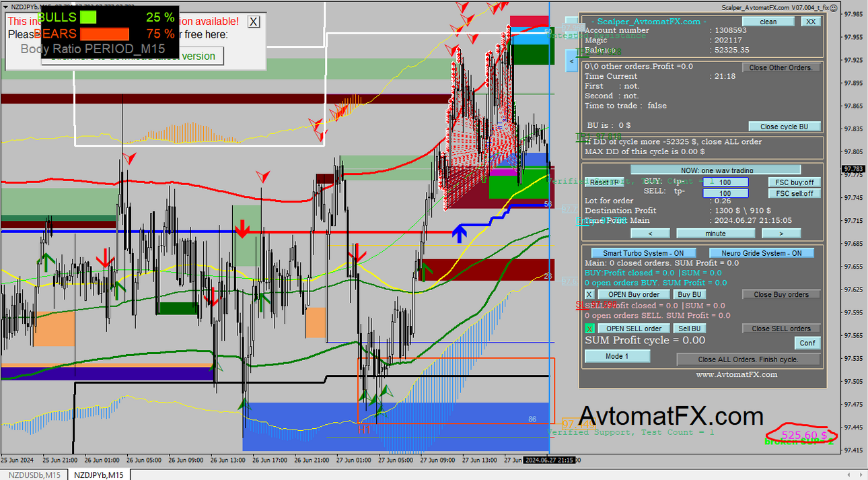
Task: Click the Reset TP button
Action: (x=604, y=182)
